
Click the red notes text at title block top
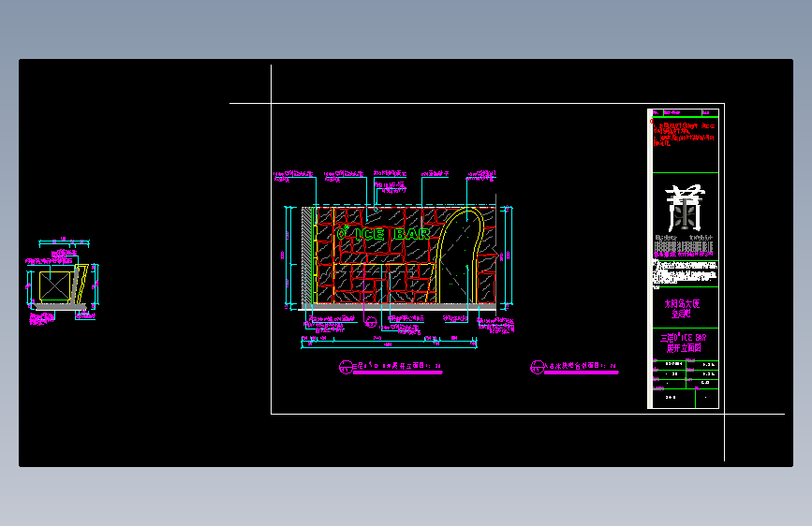[x=684, y=134]
